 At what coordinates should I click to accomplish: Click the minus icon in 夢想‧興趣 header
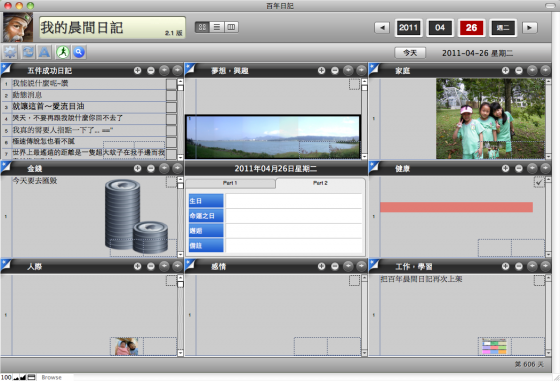[x=335, y=70]
